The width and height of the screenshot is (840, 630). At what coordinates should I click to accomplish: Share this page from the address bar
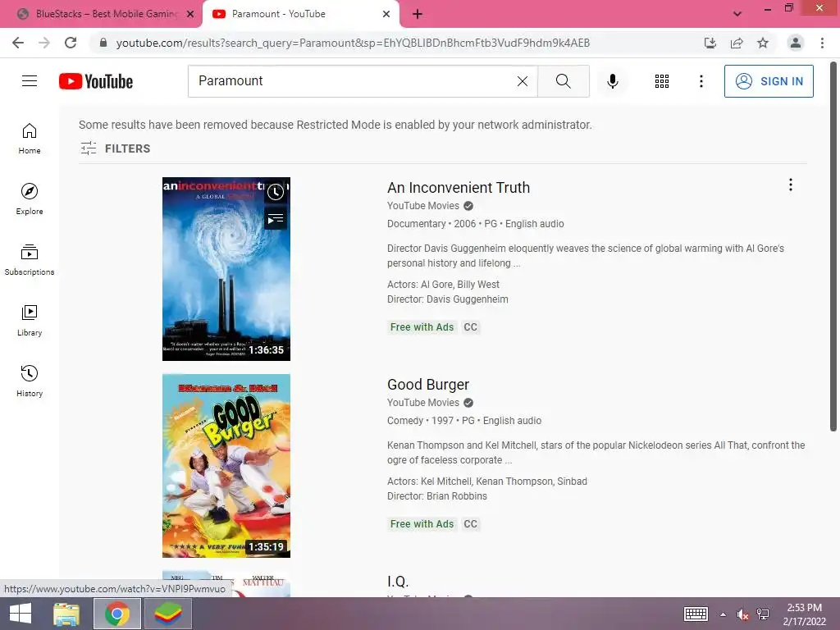tap(737, 43)
